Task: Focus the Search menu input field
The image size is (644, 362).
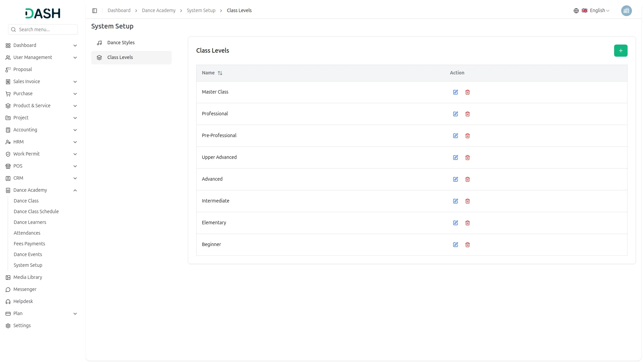Action: click(46, 29)
